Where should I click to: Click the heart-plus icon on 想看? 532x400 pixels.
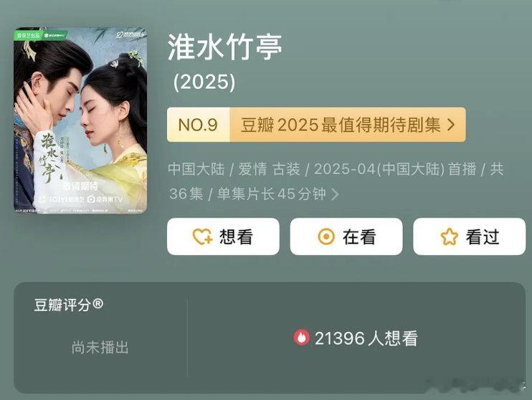203,237
